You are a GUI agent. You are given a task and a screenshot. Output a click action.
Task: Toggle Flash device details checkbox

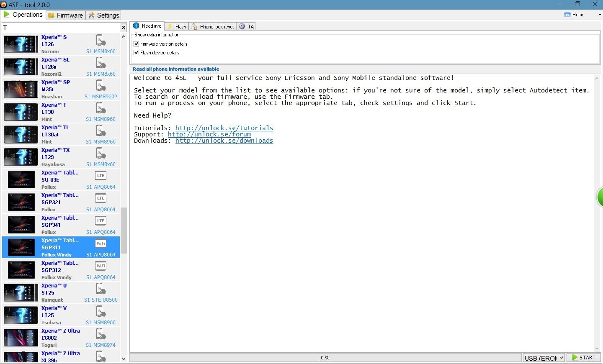coord(136,52)
